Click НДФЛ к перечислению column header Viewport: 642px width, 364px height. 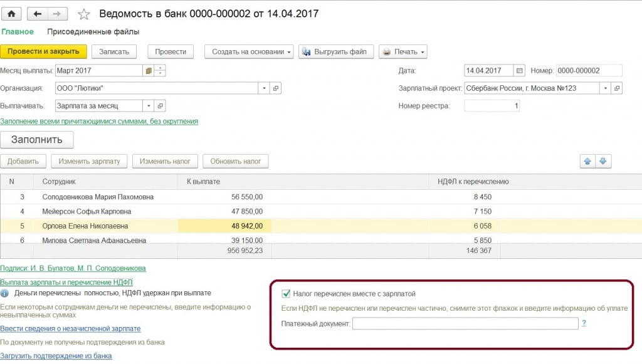pos(535,182)
